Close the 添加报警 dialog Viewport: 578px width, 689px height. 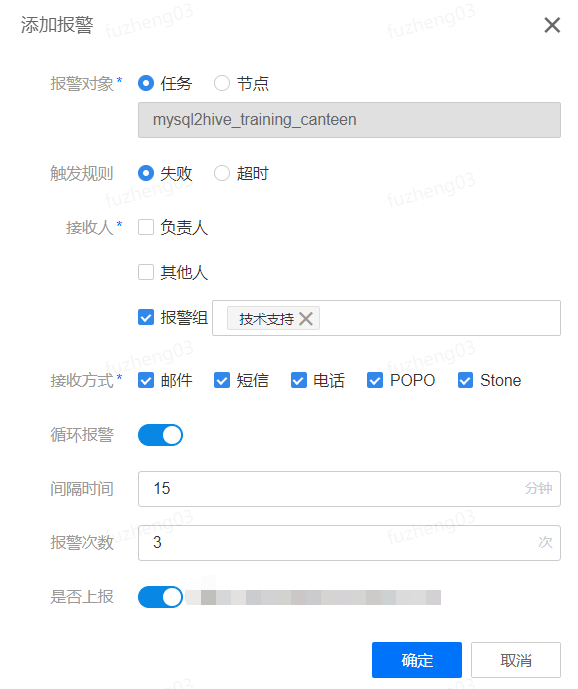[x=552, y=25]
